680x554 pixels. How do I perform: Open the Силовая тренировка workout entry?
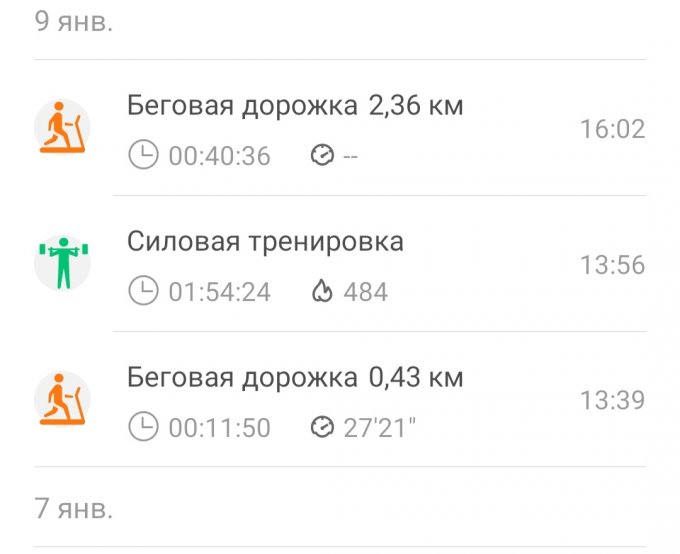point(265,241)
